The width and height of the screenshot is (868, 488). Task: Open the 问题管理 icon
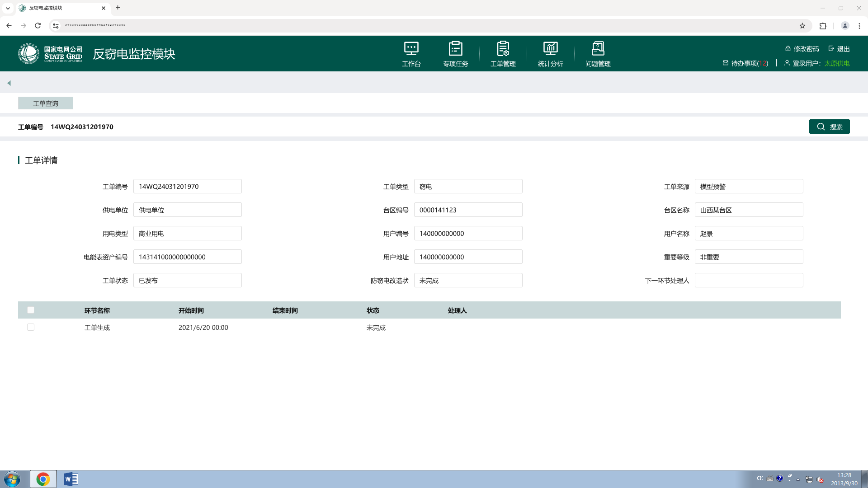[x=598, y=49]
